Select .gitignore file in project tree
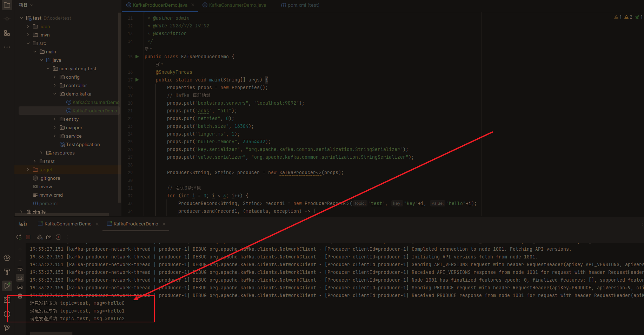This screenshot has width=644, height=335. tap(46, 178)
